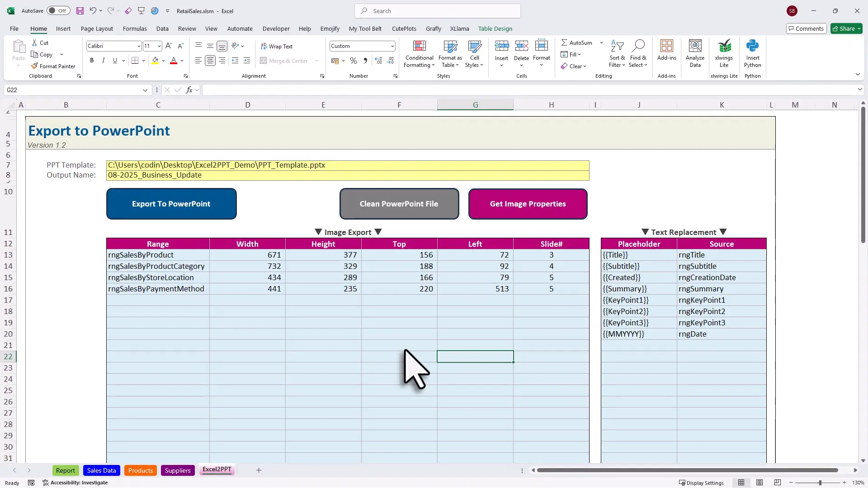Switch to the Developer ribbon tab
868x488 pixels.
276,28
